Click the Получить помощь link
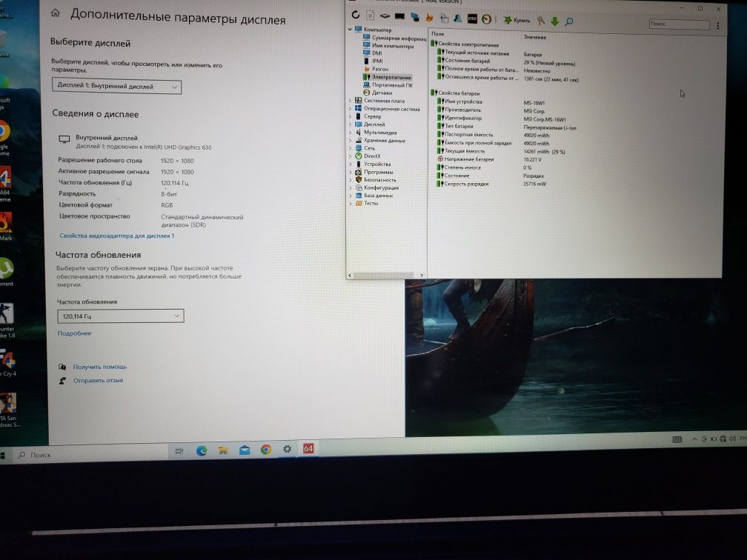The image size is (747, 560). [x=99, y=367]
